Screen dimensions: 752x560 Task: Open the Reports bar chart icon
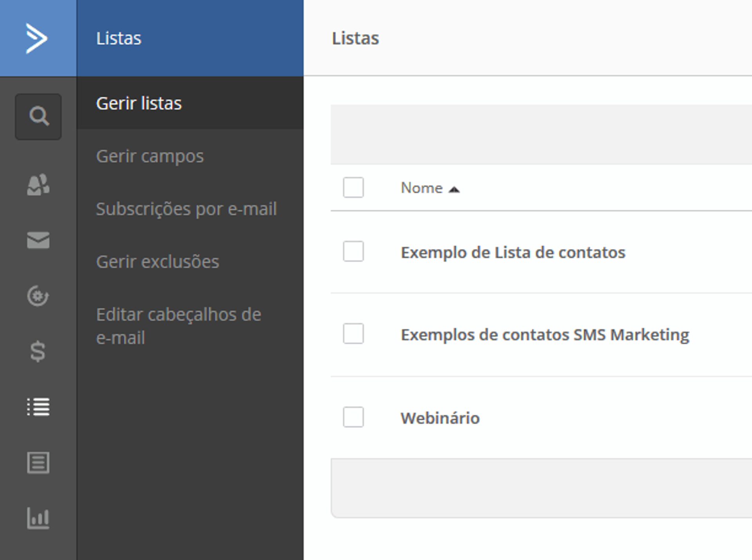38,518
